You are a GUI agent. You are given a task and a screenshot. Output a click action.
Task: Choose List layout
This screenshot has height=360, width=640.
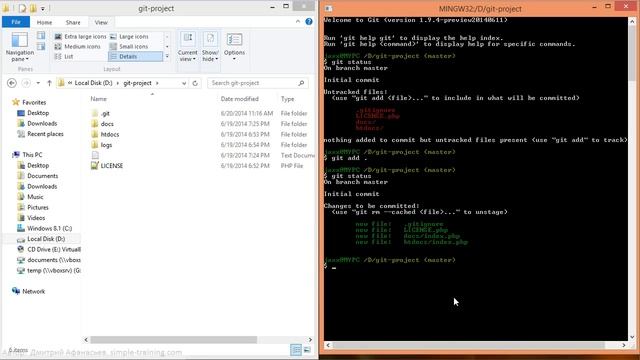click(x=64, y=56)
